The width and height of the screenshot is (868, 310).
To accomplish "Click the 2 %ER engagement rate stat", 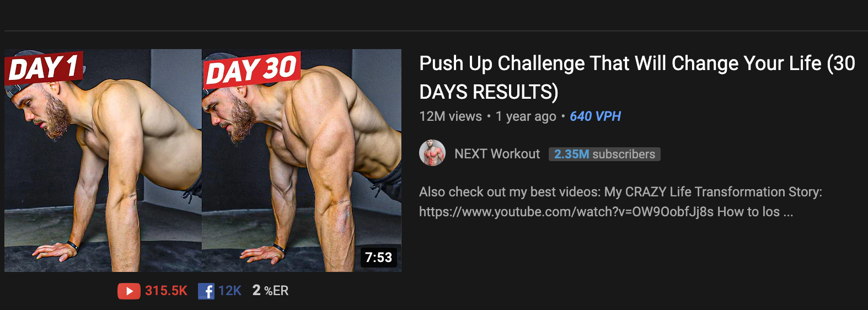I will (x=270, y=291).
